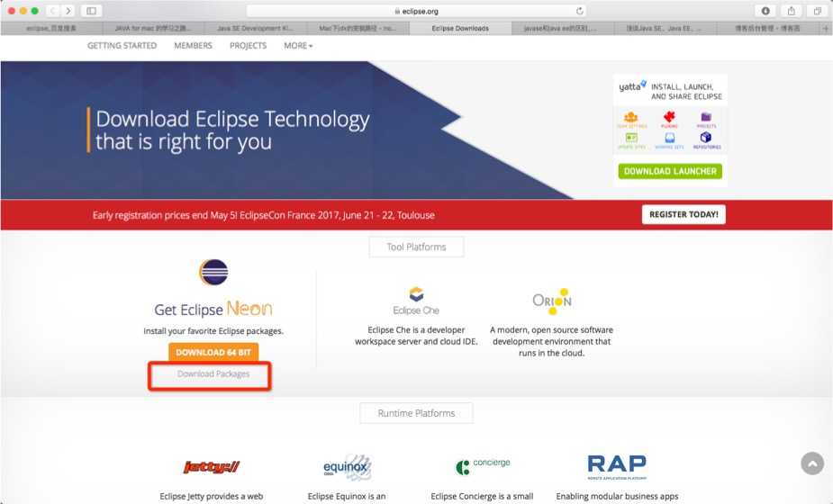Viewport: 833px width, 504px height.
Task: Open the Safari share icon
Action: (792, 11)
